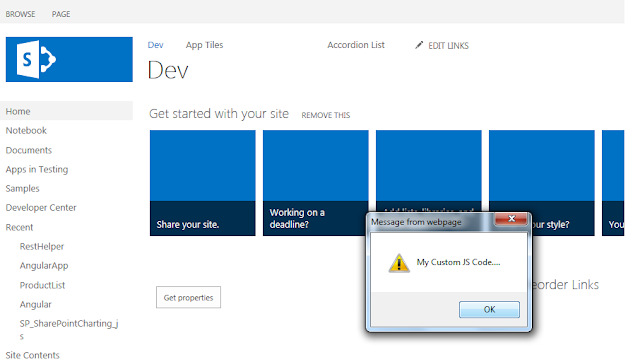Click the Dev page title

(x=168, y=70)
